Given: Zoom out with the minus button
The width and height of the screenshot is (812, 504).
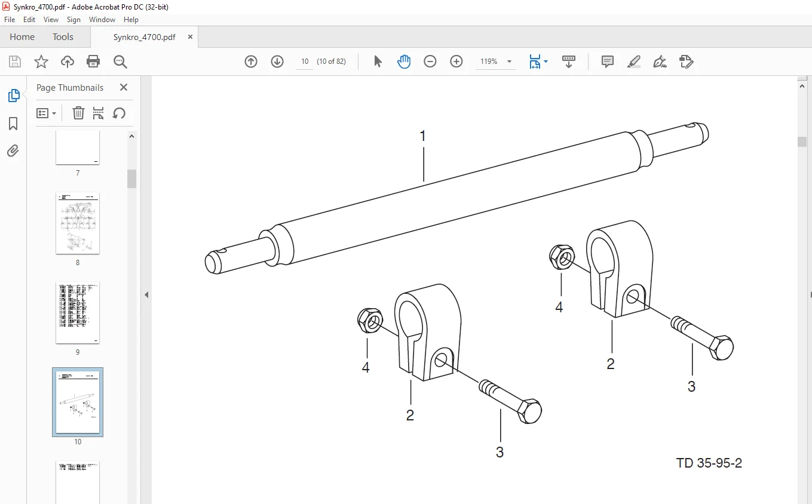Looking at the screenshot, I should click(x=430, y=62).
